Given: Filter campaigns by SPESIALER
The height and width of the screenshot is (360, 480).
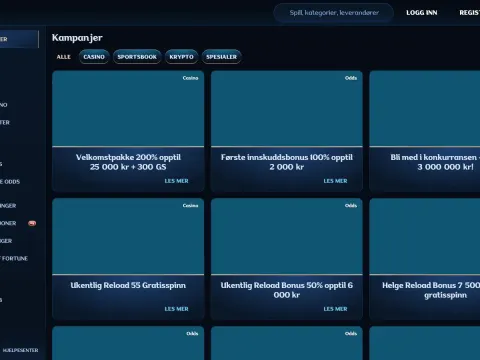Looking at the screenshot, I should point(221,57).
